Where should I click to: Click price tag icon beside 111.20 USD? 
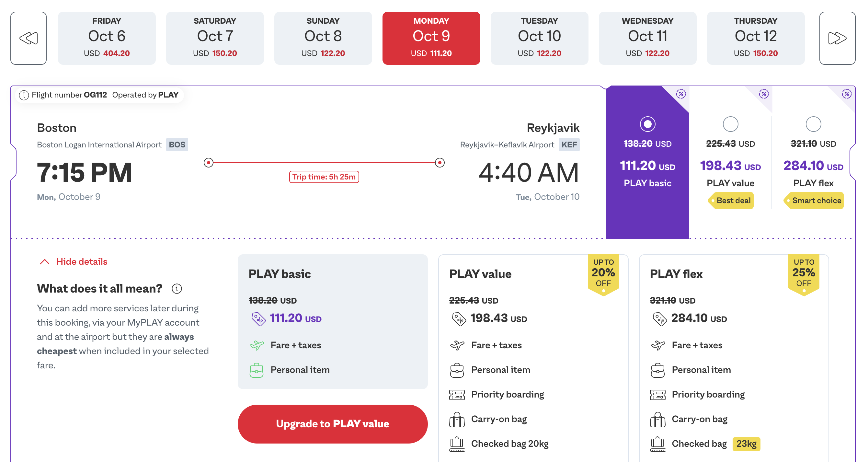[258, 319]
